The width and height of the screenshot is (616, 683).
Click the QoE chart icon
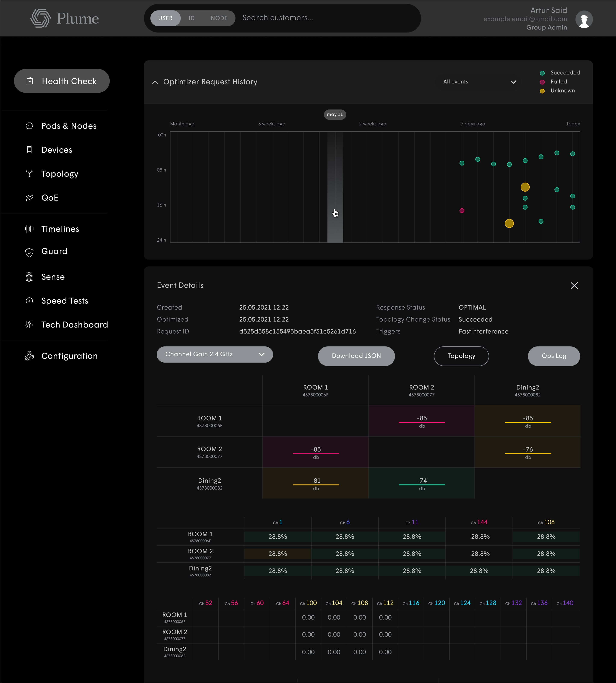(30, 198)
